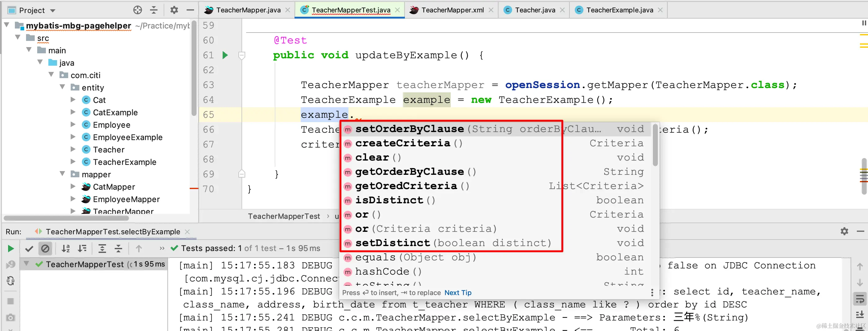
Task: Open Run panel settings gear
Action: pos(844,231)
